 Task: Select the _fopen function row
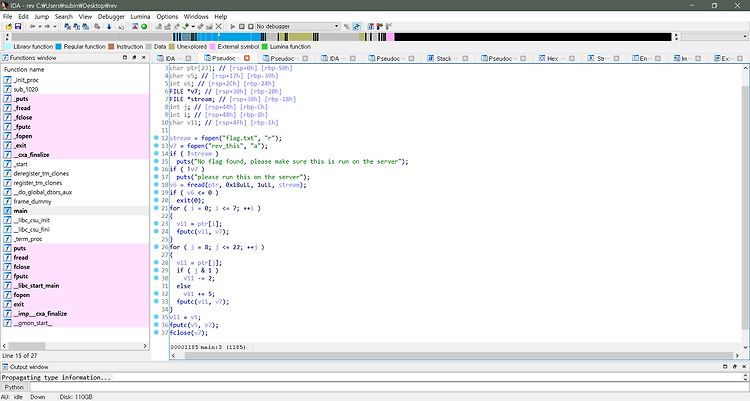(76, 136)
